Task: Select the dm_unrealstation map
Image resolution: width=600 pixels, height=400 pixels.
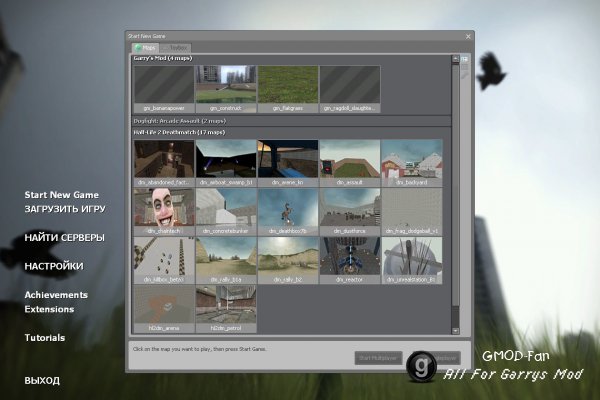Action: click(x=412, y=260)
